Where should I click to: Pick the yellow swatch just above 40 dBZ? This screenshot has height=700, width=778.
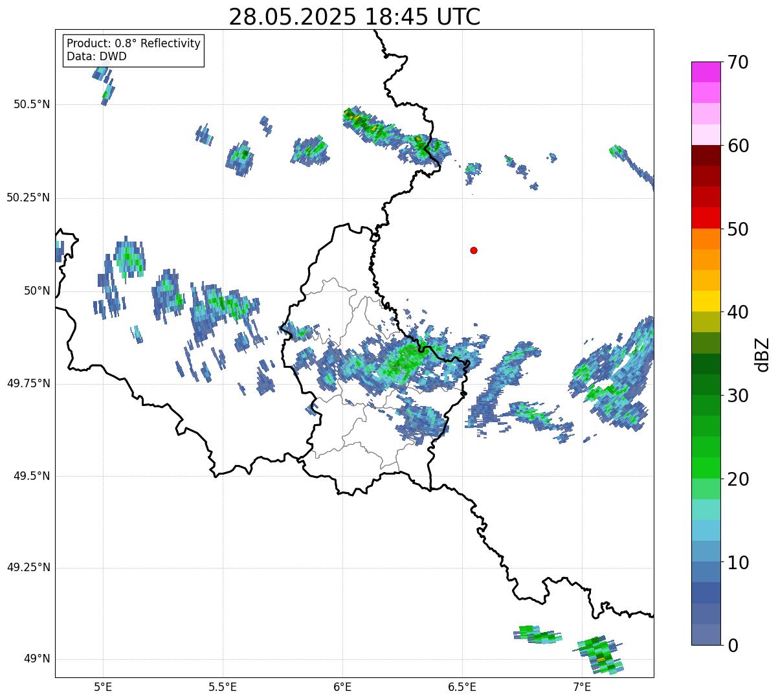pos(706,302)
